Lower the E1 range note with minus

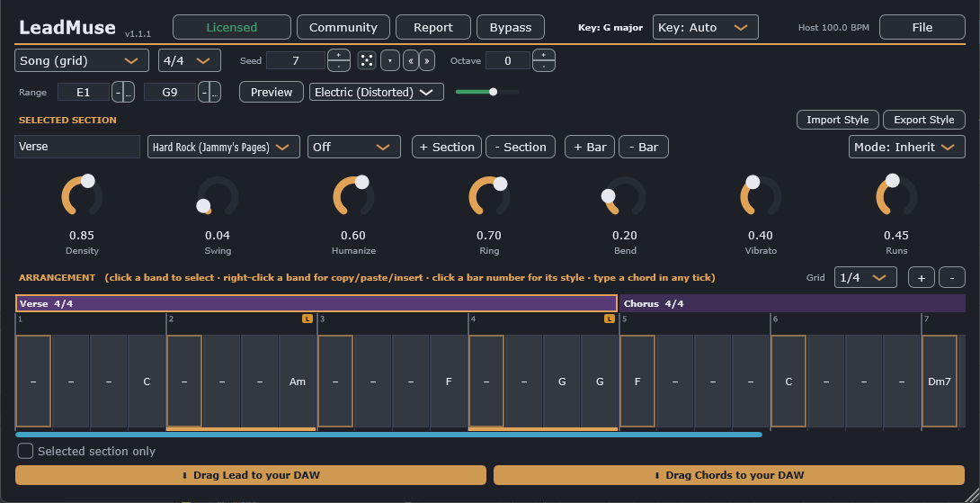tap(117, 92)
